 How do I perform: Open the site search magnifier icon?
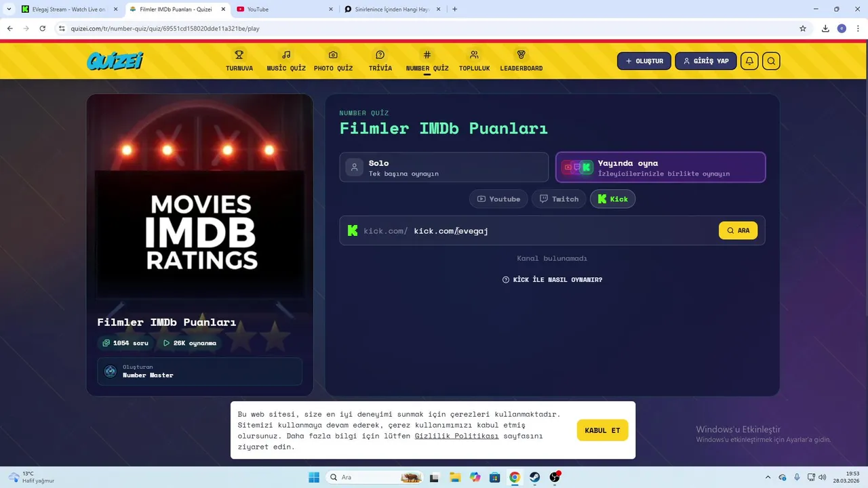tap(771, 61)
